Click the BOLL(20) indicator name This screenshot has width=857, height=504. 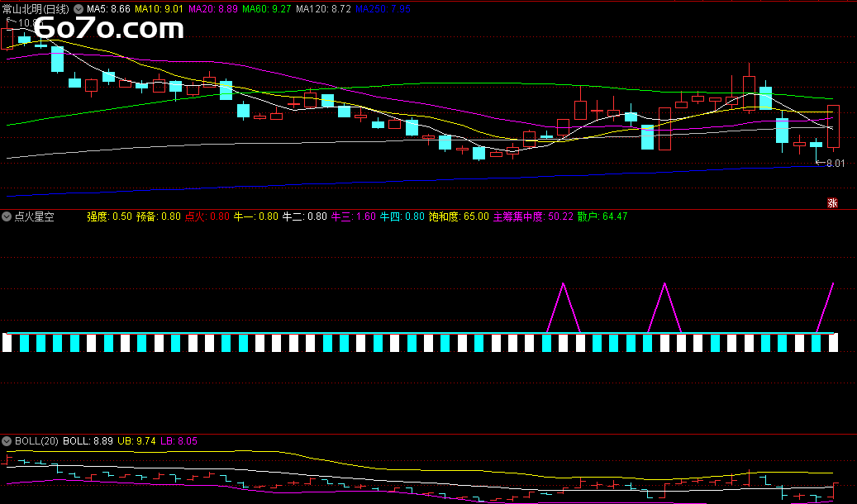36,440
